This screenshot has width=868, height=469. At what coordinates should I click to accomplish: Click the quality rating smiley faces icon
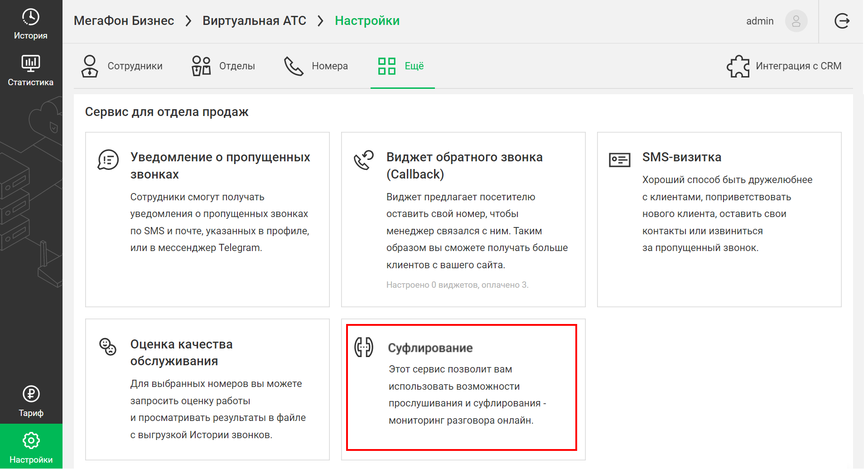click(x=108, y=347)
